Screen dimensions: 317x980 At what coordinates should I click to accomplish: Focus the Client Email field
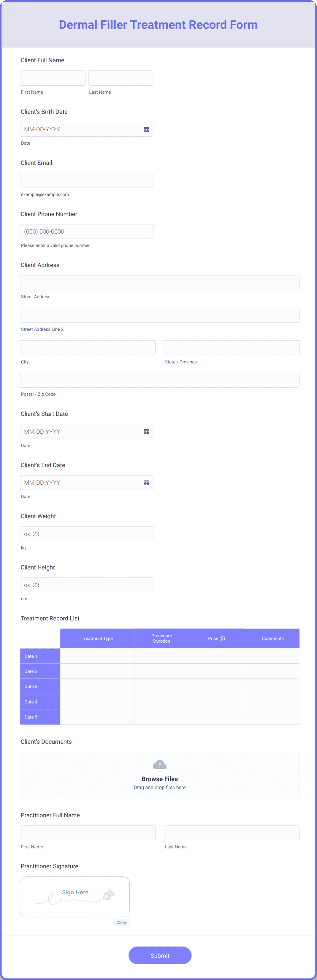[x=86, y=180]
